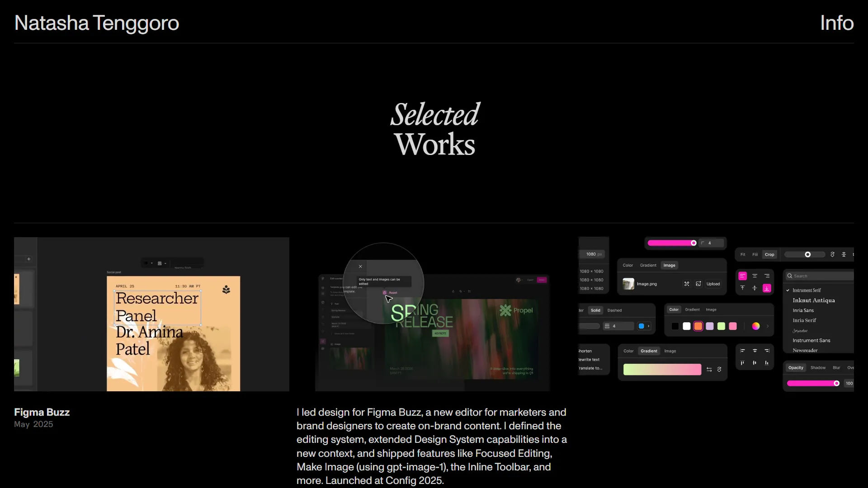Click the left text-align icon highlighted pink
Screen dimensions: 868x488
742,276
